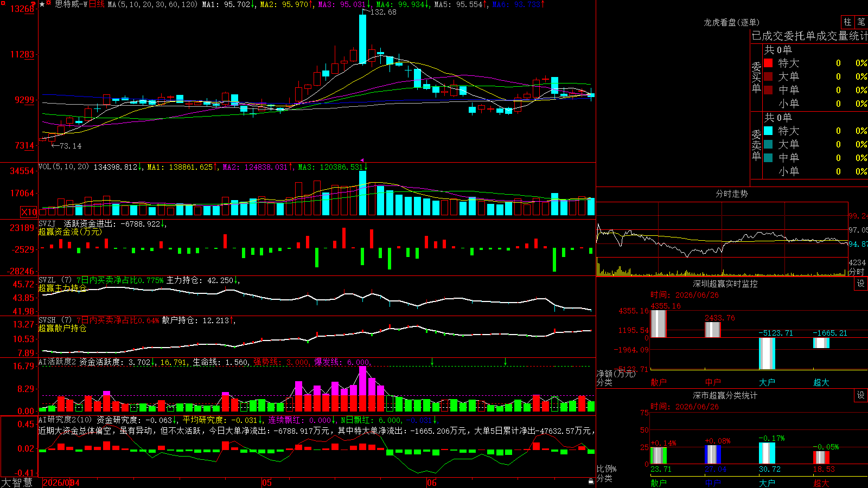Click the small square icon at top-left corner
Screen dimensions: 868x488
(x=2, y=2)
